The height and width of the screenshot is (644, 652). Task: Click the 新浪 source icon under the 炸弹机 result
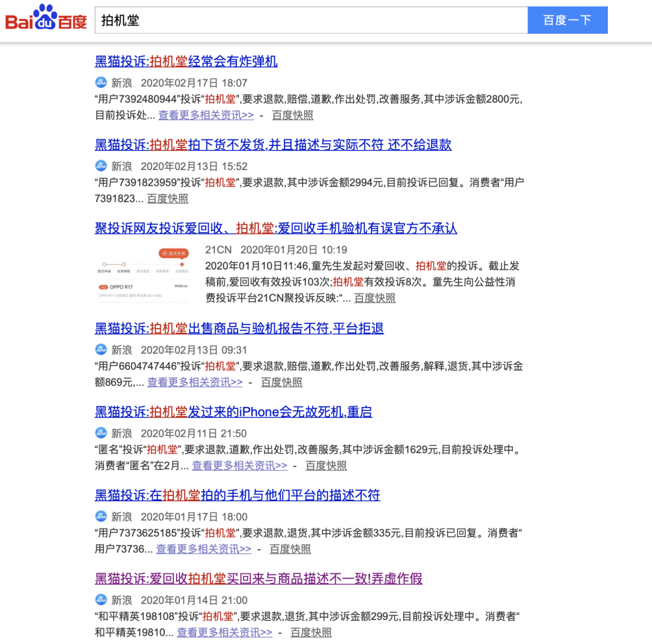coord(100,83)
